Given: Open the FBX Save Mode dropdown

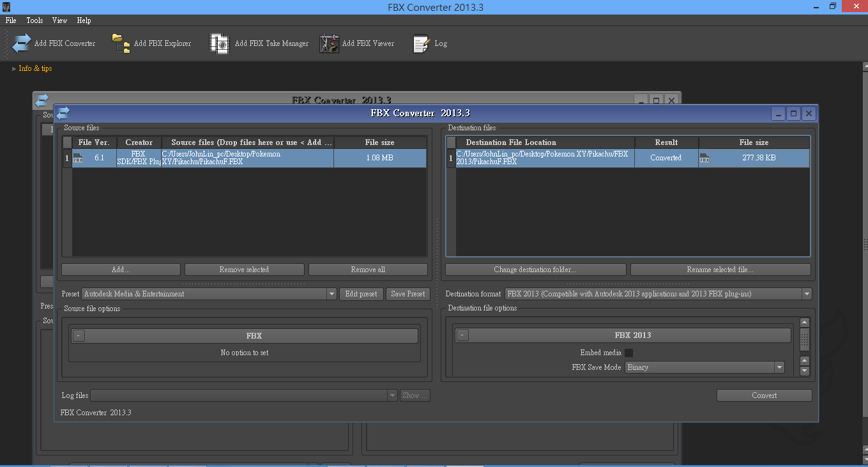Looking at the screenshot, I should click(x=704, y=367).
